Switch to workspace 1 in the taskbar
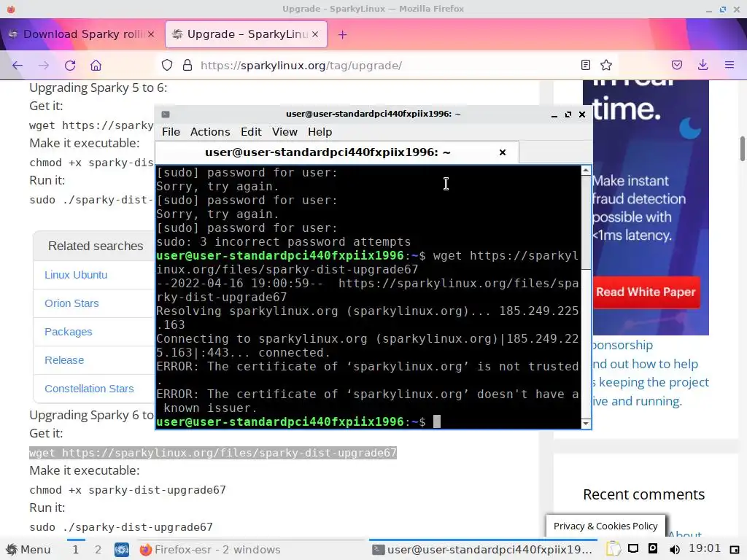The height and width of the screenshot is (560, 747). tap(75, 550)
